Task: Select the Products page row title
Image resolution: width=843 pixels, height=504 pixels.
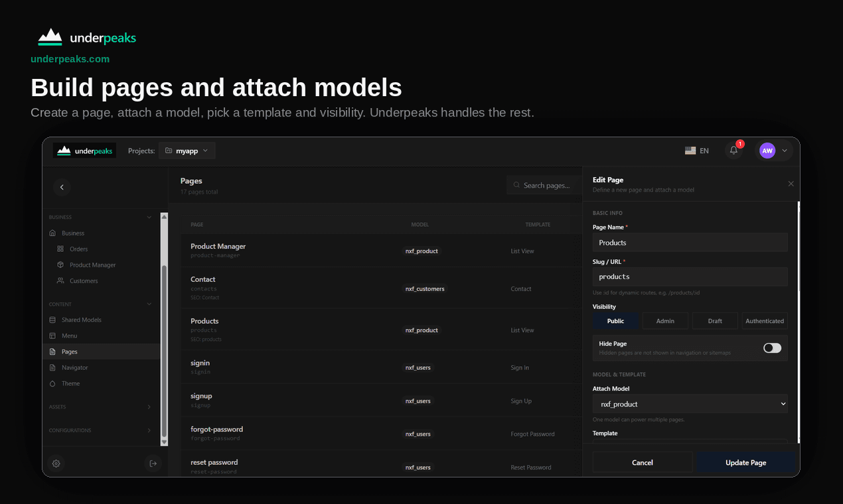Action: pos(204,321)
